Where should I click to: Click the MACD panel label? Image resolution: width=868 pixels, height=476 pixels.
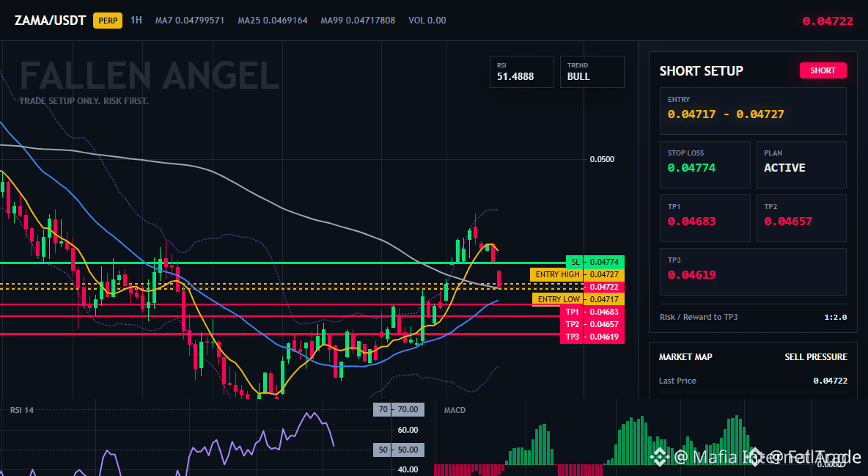pos(455,410)
